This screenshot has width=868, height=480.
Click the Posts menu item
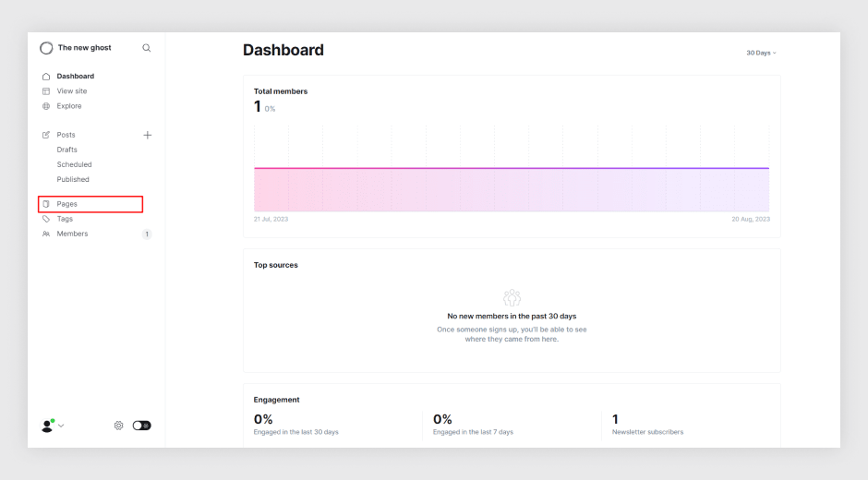click(x=66, y=135)
